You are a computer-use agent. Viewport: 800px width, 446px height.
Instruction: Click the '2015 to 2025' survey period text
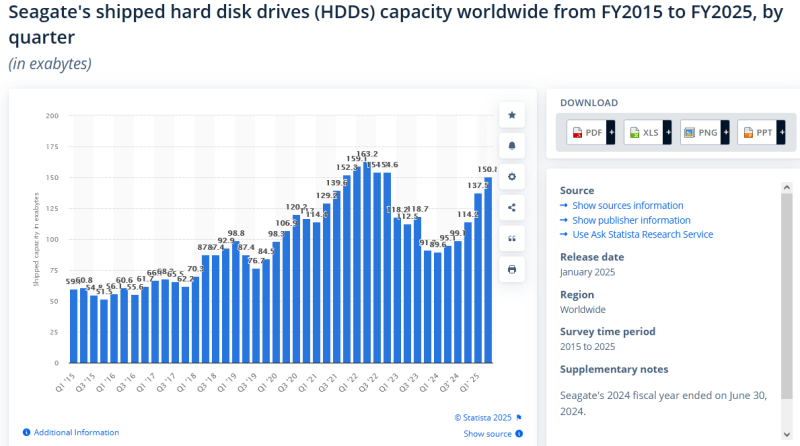(587, 346)
